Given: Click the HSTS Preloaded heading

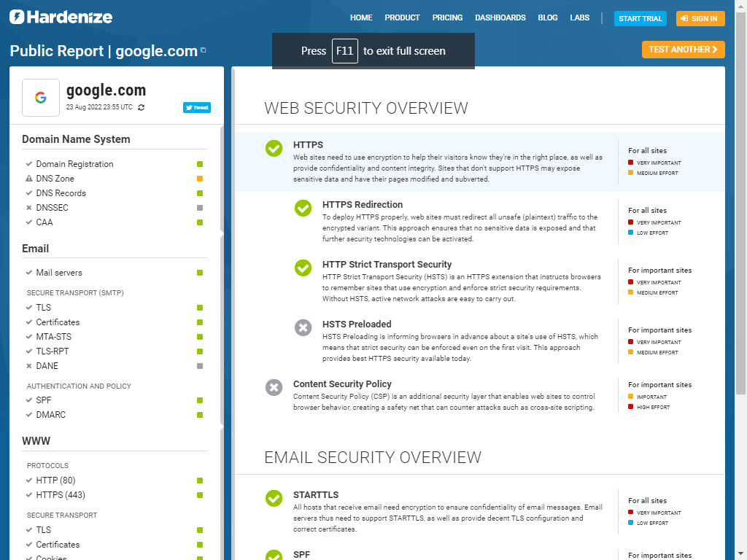Looking at the screenshot, I should pos(357,324).
